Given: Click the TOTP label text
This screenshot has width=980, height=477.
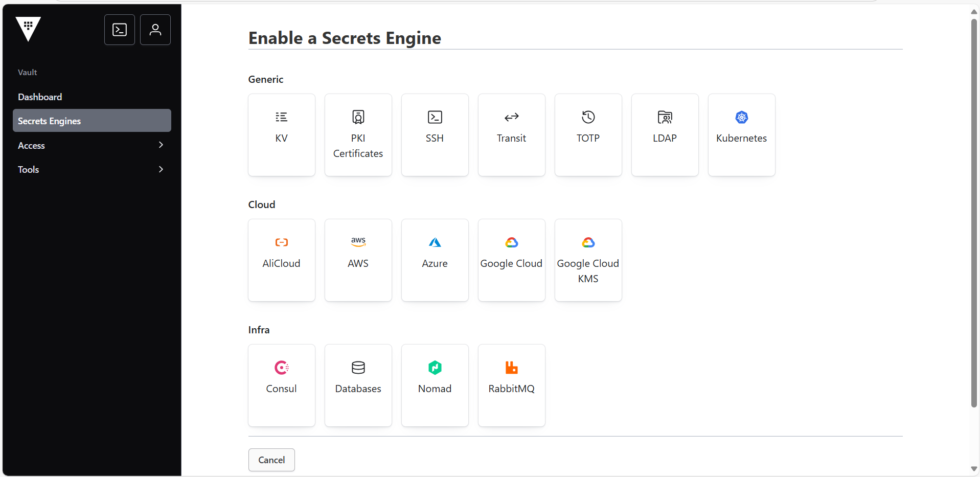Looking at the screenshot, I should (x=588, y=138).
